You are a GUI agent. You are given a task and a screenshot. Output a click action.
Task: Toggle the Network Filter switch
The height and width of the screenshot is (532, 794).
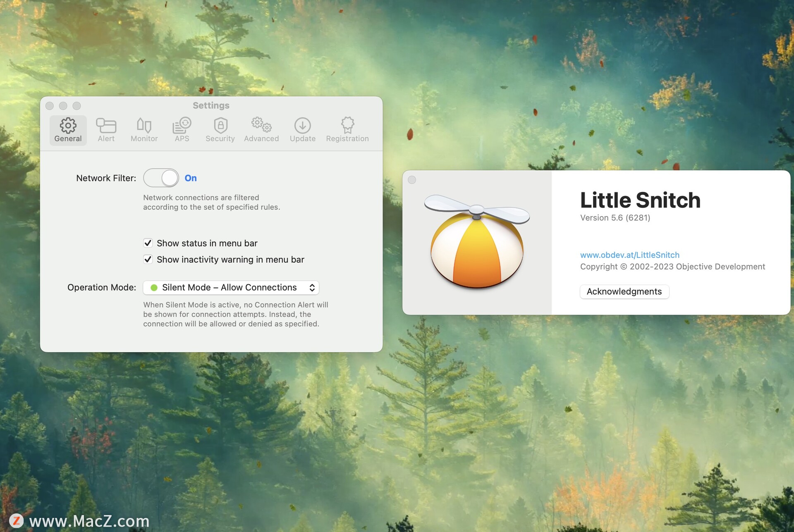tap(161, 178)
